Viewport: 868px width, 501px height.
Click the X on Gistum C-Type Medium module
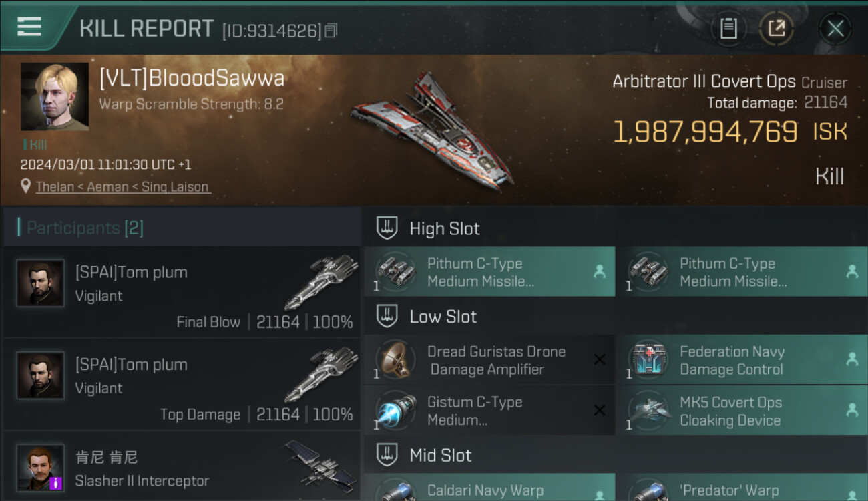600,410
